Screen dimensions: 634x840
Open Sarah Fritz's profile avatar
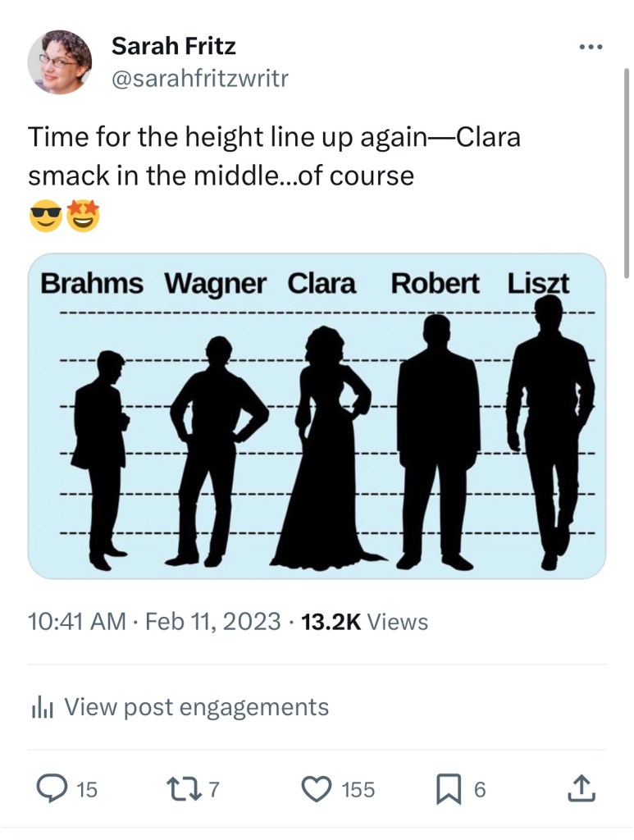pyautogui.click(x=60, y=62)
